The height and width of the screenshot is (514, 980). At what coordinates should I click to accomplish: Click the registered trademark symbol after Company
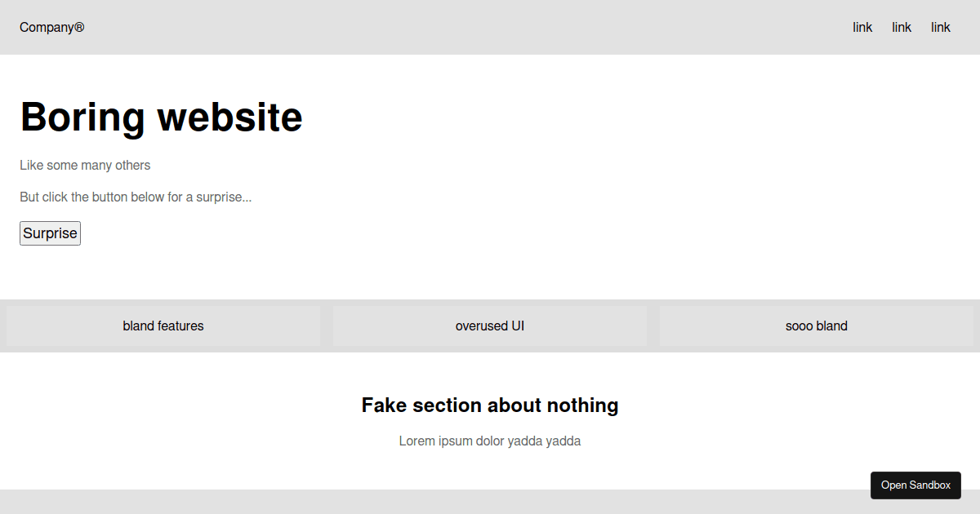click(x=79, y=28)
